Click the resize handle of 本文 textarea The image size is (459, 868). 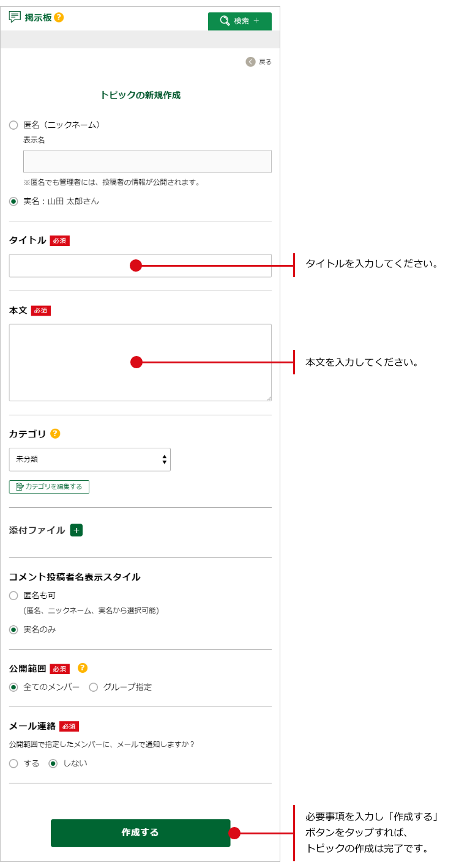268,398
